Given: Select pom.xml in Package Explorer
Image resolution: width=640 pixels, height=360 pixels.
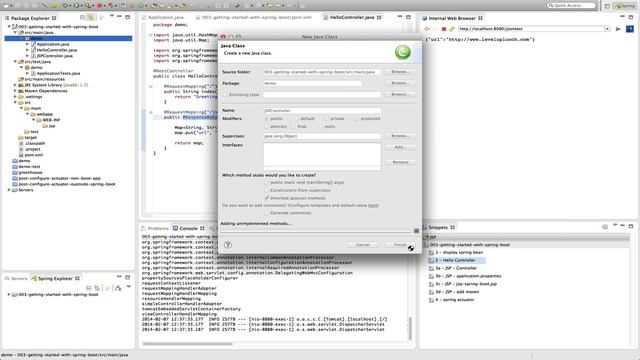Looking at the screenshot, I should click(x=33, y=155).
